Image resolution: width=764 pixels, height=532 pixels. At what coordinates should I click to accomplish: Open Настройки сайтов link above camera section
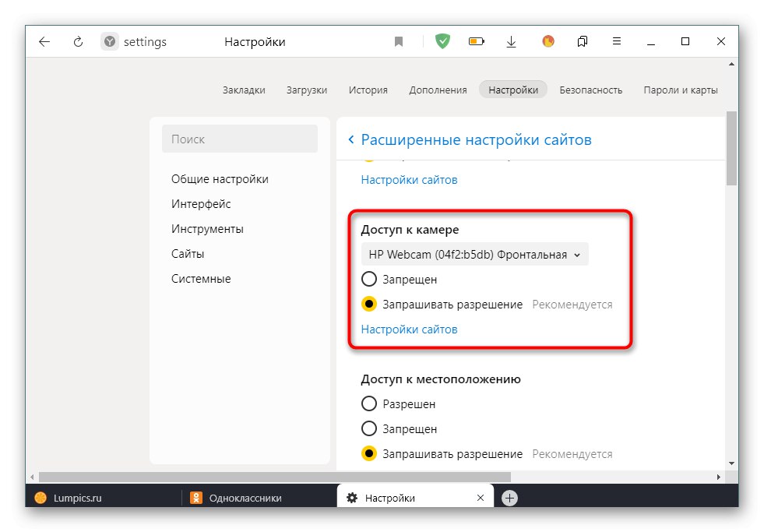409,180
